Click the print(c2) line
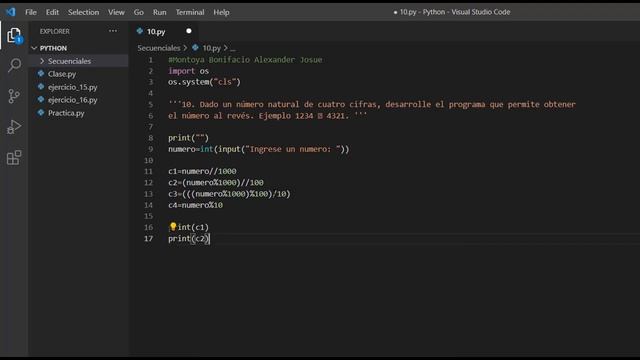 pyautogui.click(x=189, y=238)
